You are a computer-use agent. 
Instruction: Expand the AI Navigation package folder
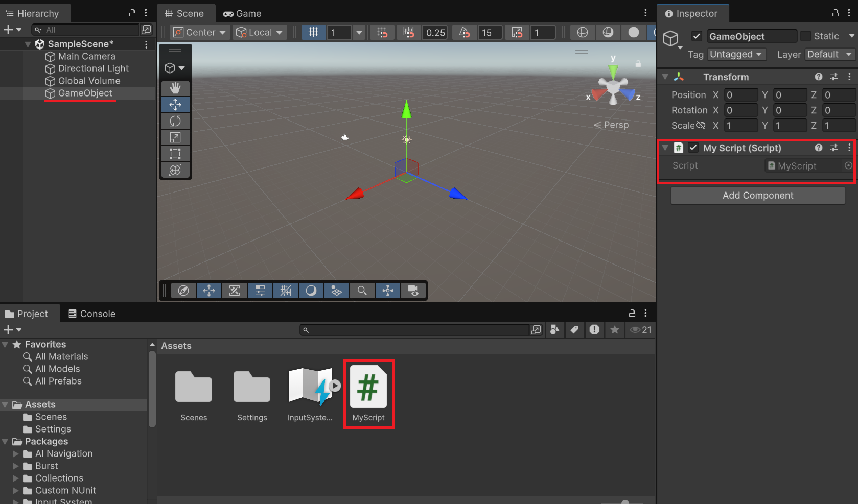16,453
